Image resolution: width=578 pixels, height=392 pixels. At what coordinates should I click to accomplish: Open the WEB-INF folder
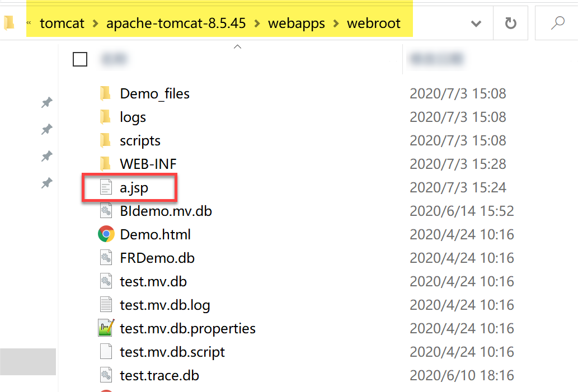click(x=148, y=164)
